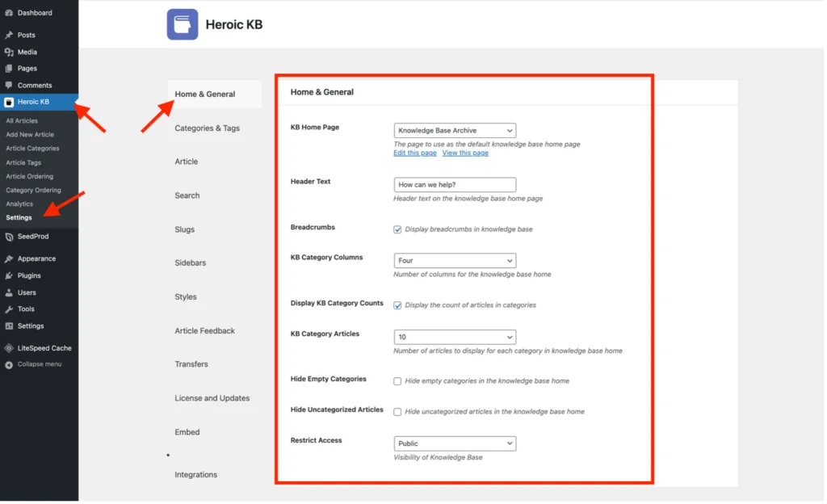This screenshot has height=504, width=827.
Task: Click the WordPress Settings icon
Action: [x=9, y=326]
